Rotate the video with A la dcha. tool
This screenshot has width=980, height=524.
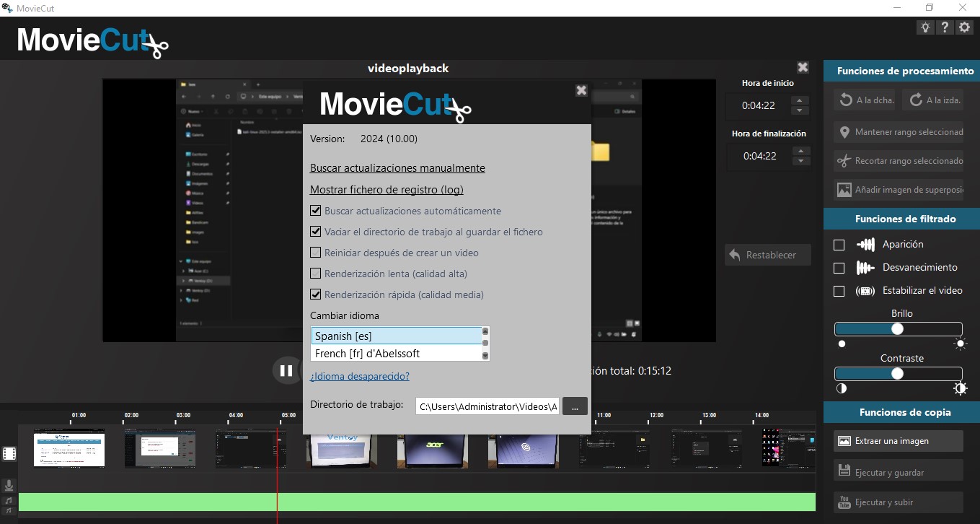click(x=865, y=100)
